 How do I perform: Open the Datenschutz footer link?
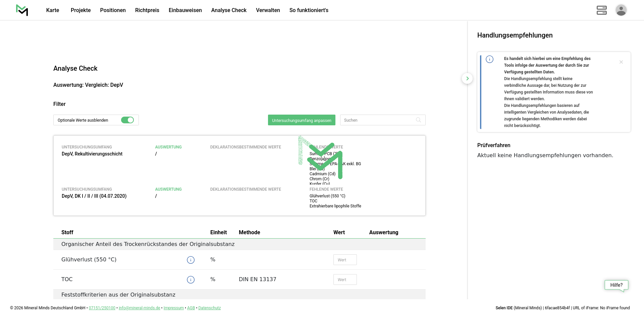click(209, 308)
